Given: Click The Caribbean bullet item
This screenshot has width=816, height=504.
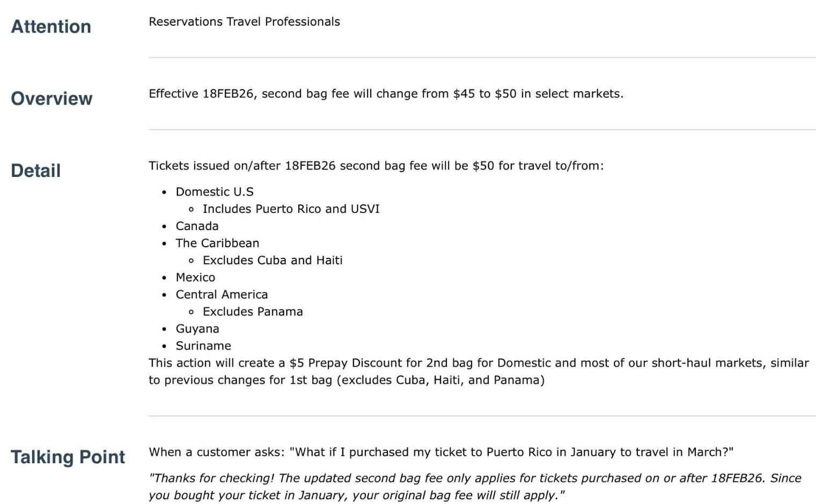Looking at the screenshot, I should pos(217,243).
